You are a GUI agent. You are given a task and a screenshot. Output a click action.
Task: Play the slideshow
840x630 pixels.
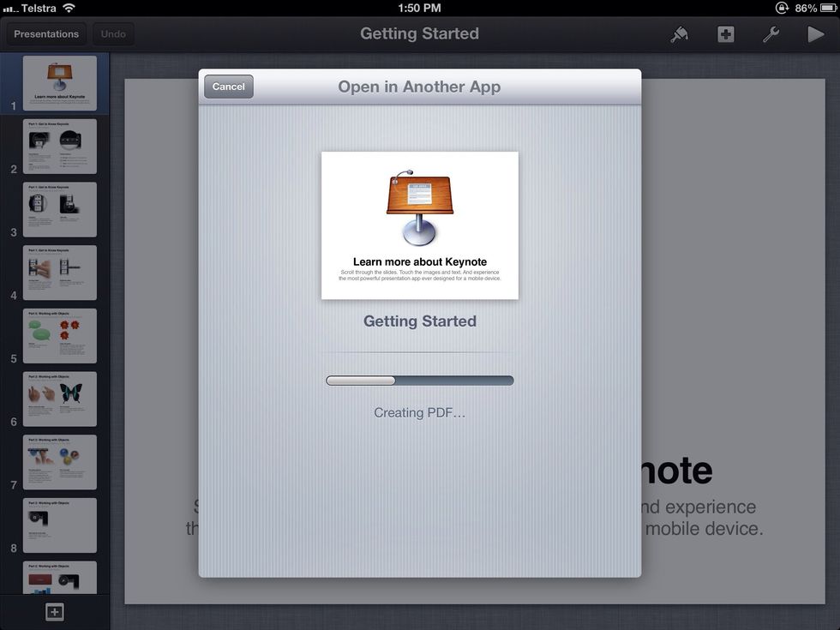(x=815, y=34)
